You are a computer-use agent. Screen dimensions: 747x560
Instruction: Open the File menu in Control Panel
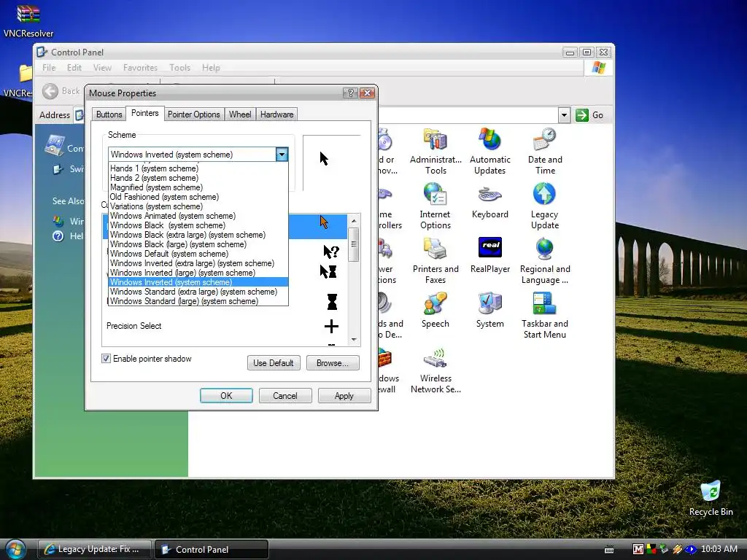coord(49,68)
